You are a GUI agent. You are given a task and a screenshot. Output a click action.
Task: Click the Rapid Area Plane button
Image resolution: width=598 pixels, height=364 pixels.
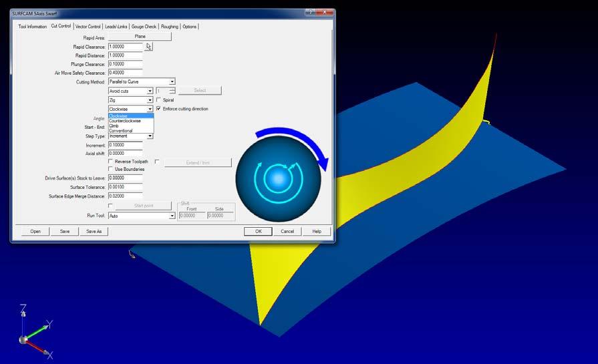pyautogui.click(x=140, y=37)
